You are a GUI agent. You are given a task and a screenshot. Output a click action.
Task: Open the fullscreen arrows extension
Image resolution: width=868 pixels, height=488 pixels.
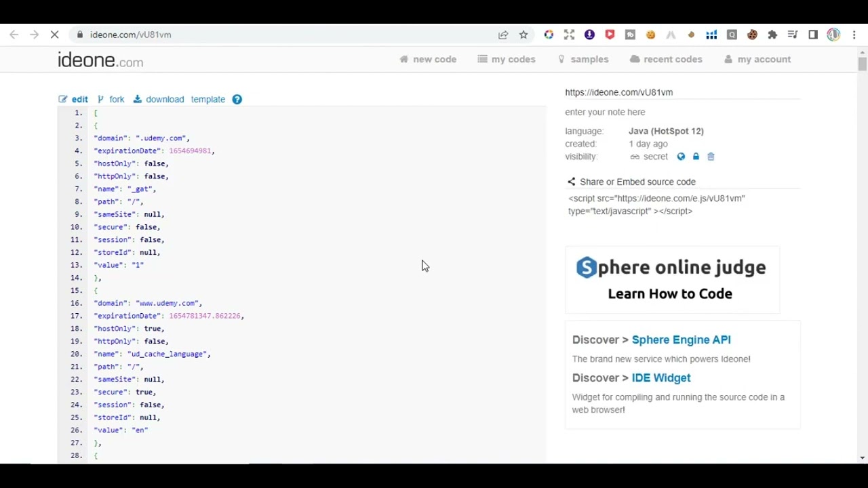click(569, 35)
